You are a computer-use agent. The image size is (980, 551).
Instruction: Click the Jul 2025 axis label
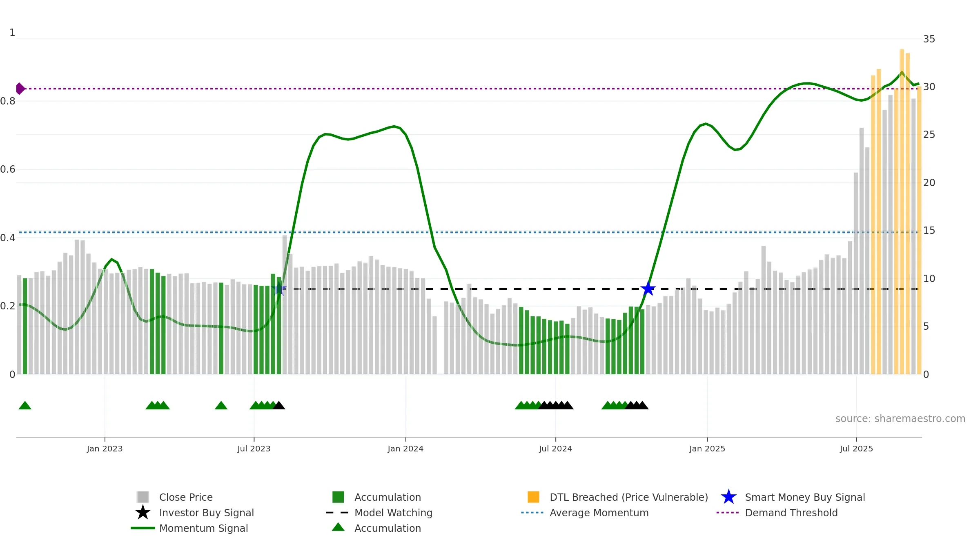coord(856,449)
